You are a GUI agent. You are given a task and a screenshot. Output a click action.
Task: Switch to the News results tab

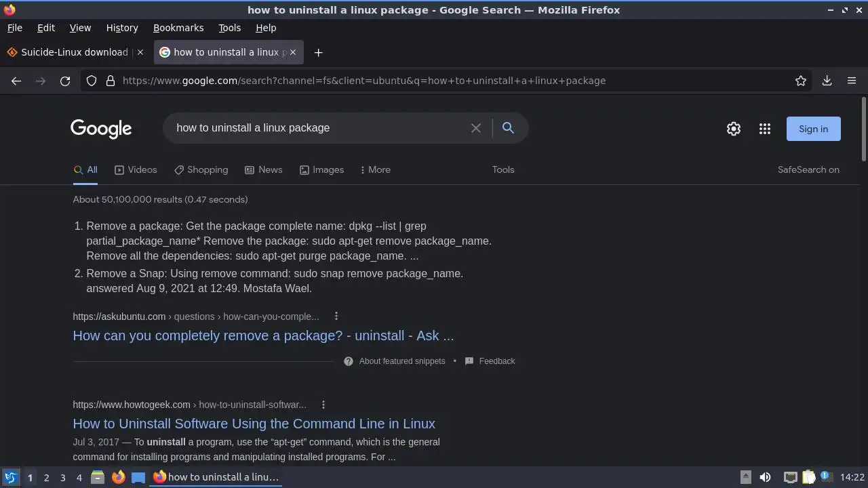pyautogui.click(x=263, y=170)
